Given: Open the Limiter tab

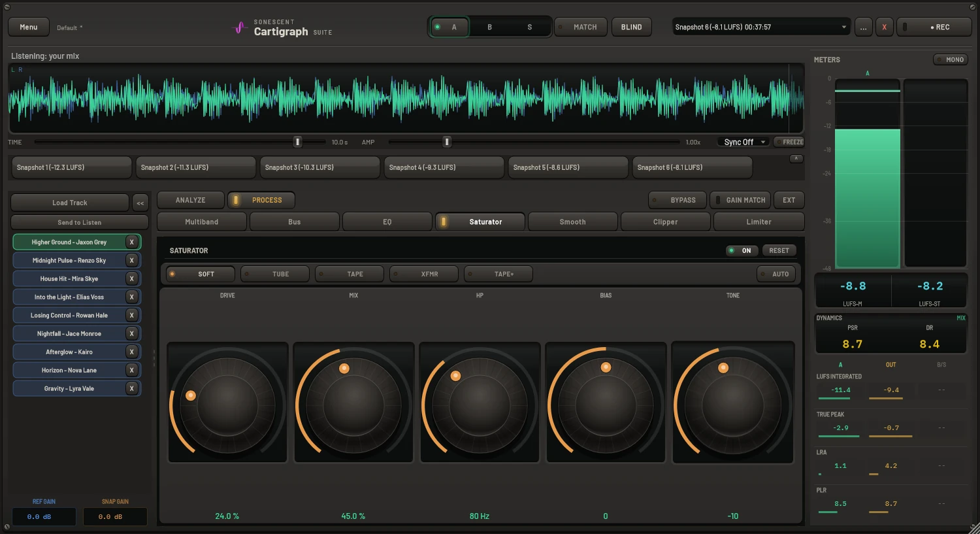Looking at the screenshot, I should (759, 222).
